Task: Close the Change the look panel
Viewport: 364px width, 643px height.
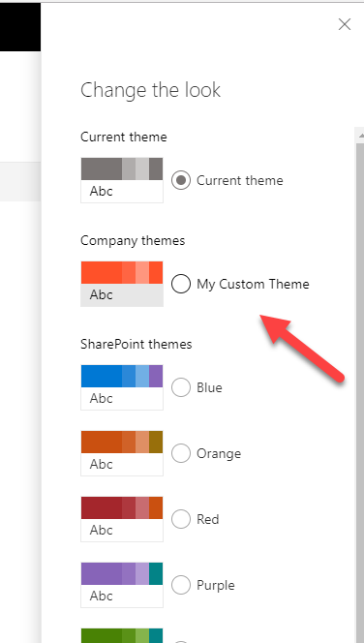Action: (x=345, y=24)
